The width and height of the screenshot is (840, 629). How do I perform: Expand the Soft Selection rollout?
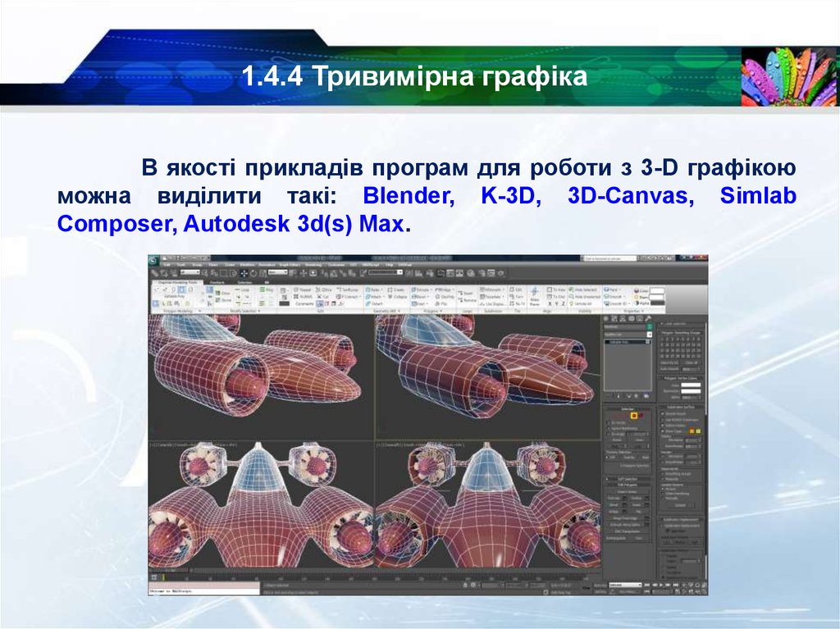(628, 479)
